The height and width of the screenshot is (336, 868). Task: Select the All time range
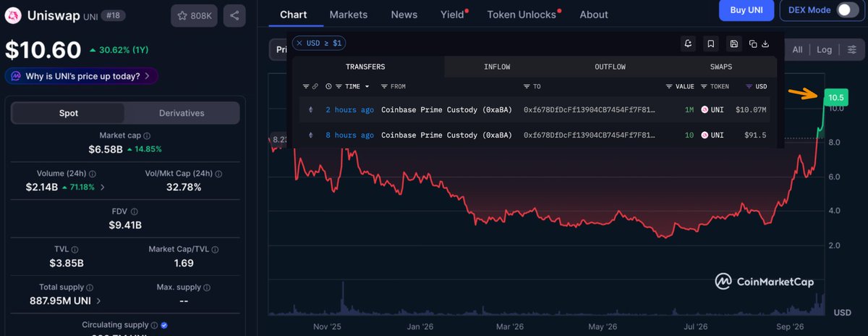[797, 50]
